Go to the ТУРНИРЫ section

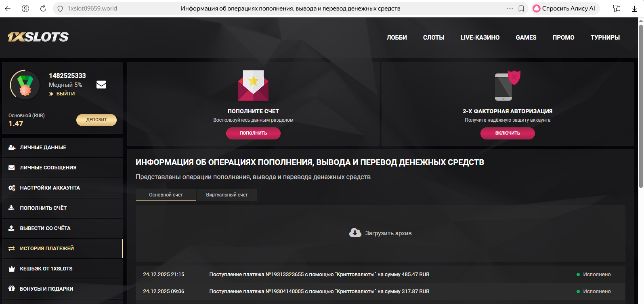point(605,38)
